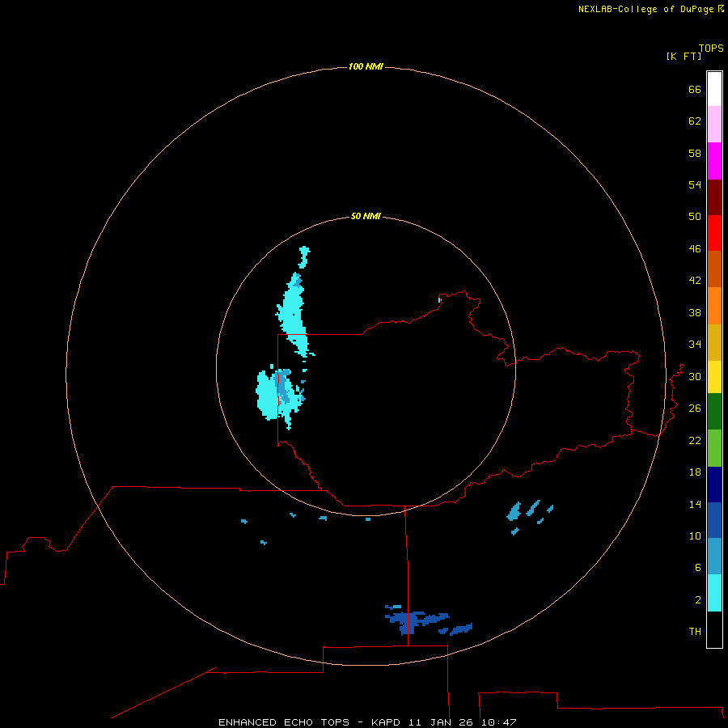This screenshot has width=728, height=728.
Task: Click the legend label 22
Action: [695, 440]
